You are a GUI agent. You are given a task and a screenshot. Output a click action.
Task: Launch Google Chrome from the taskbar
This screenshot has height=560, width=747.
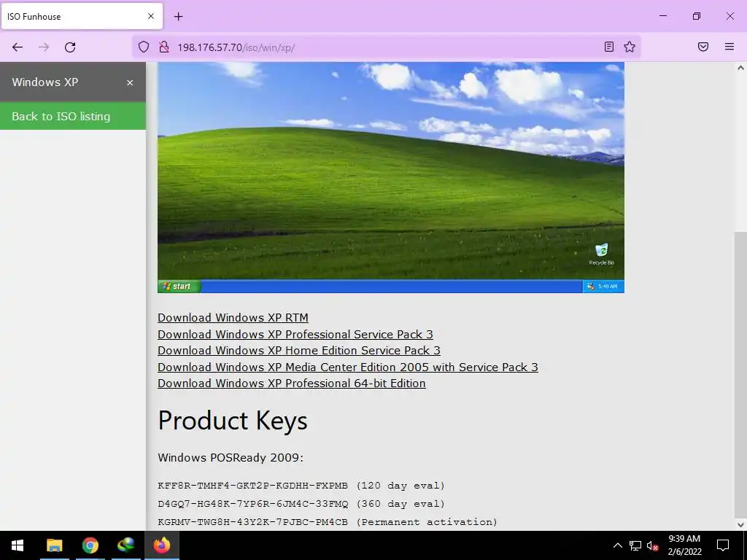(90, 545)
